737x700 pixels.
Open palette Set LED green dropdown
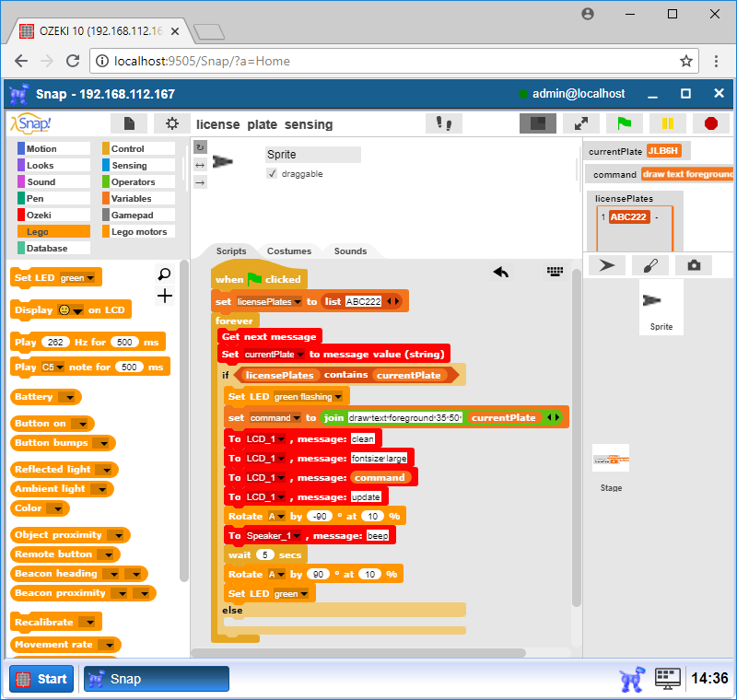point(90,278)
